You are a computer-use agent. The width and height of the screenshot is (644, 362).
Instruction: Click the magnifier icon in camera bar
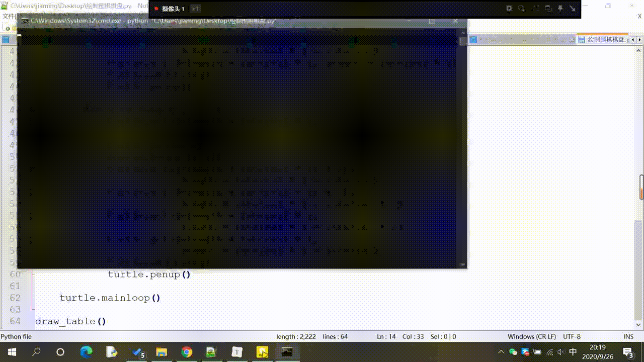(x=522, y=9)
